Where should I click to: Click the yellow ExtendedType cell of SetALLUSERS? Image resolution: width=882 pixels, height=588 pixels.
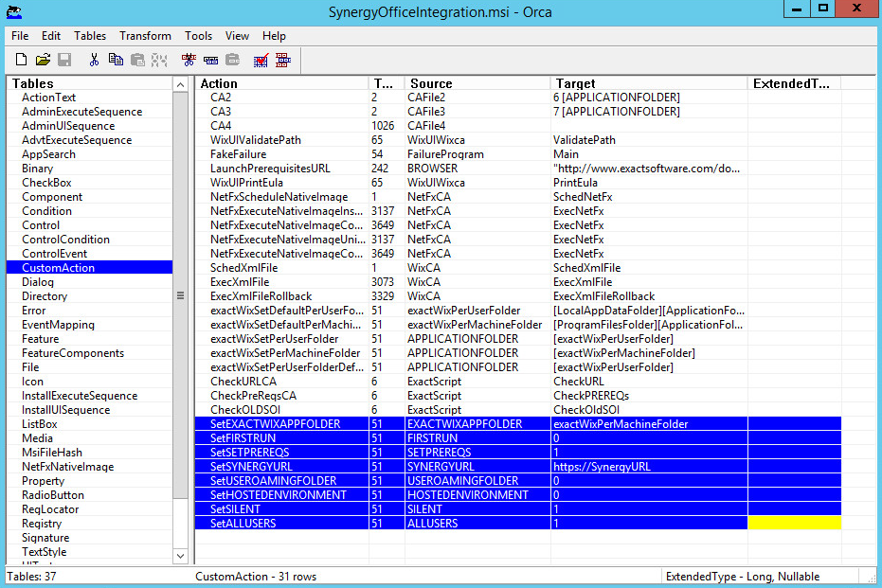click(794, 524)
